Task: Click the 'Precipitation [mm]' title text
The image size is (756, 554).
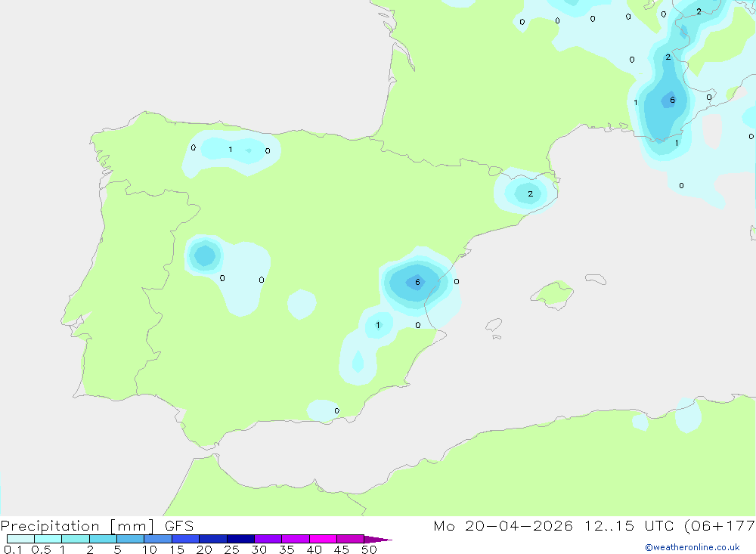Action: tap(78, 526)
